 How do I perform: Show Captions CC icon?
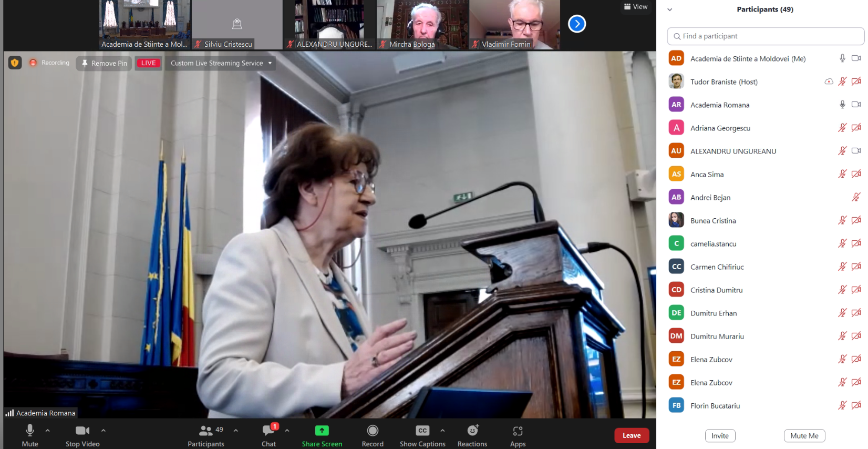422,431
